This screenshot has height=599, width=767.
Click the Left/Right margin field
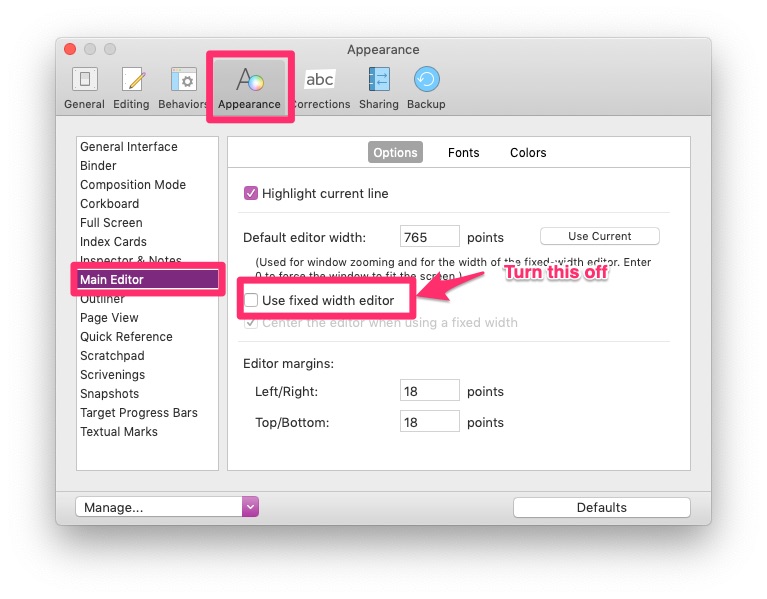pos(429,391)
